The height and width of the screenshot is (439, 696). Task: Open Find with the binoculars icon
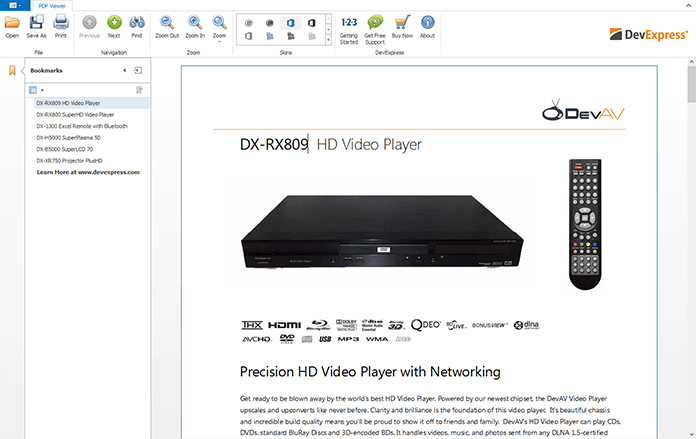(137, 24)
